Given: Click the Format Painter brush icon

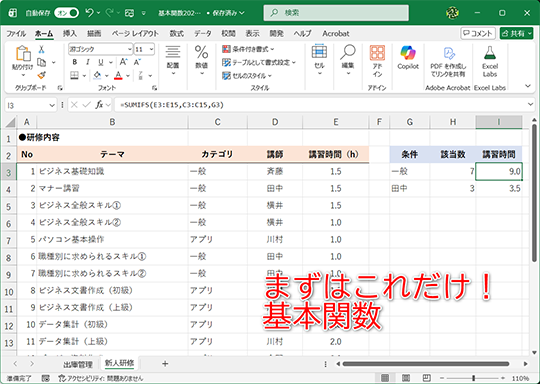Looking at the screenshot, I should 41,75.
